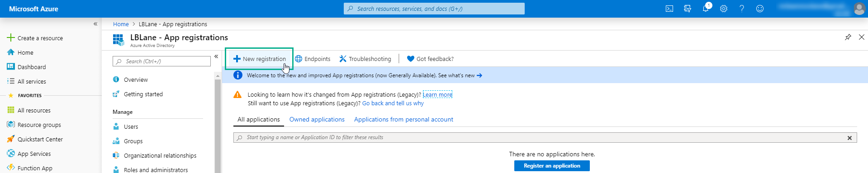The image size is (868, 173).
Task: Click the resource menu Search field
Action: pos(161,61)
